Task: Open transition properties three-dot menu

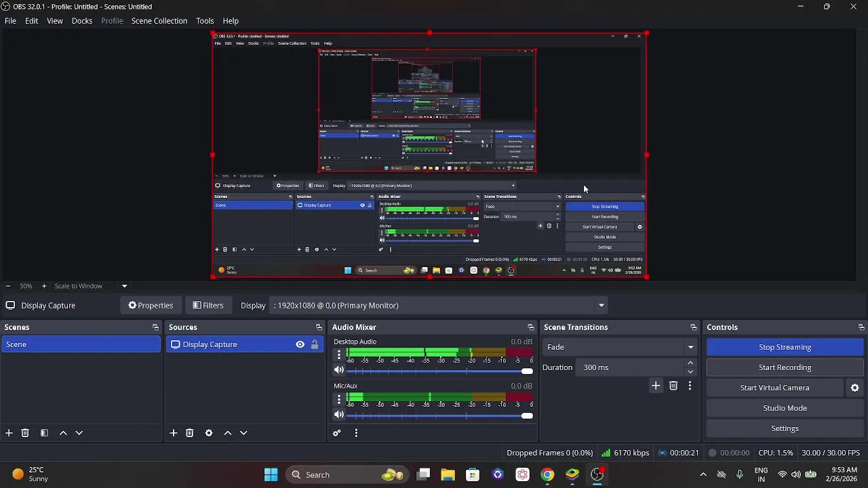Action: pos(690,386)
